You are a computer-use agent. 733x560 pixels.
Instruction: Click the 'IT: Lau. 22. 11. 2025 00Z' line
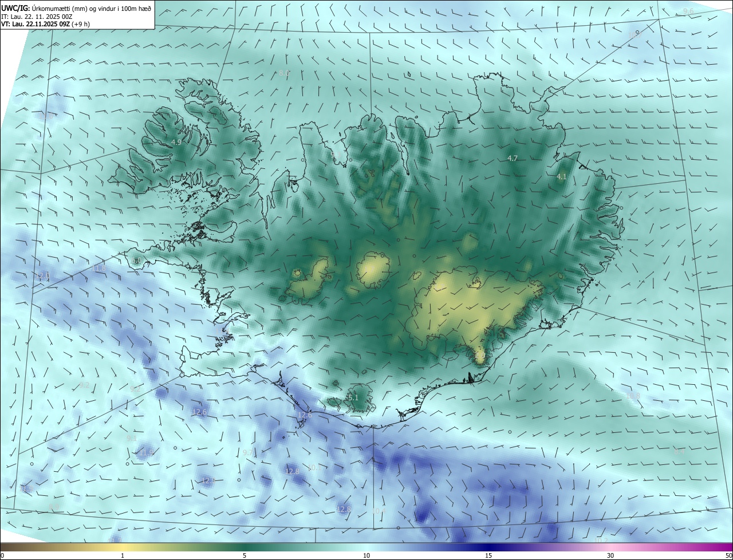[36, 17]
